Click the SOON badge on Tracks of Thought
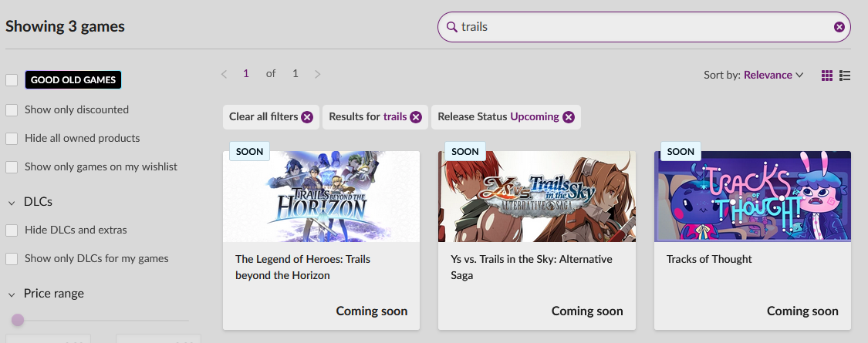868x343 pixels. coord(681,151)
